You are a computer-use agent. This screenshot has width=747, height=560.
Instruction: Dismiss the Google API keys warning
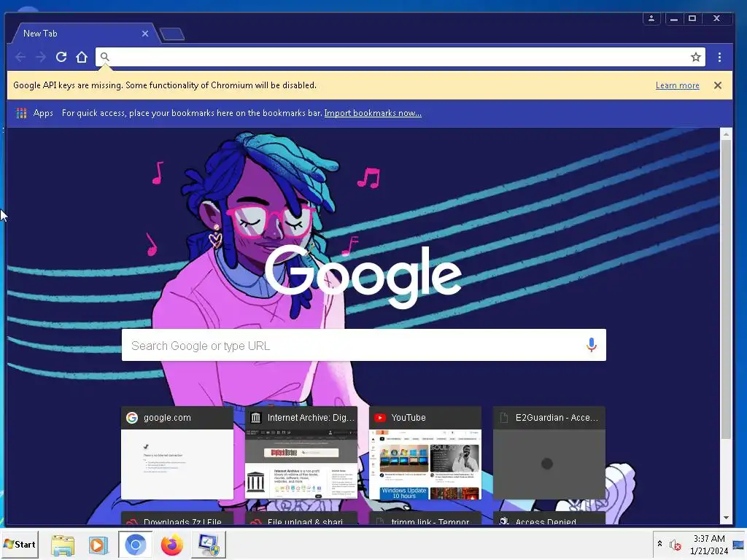(x=718, y=85)
